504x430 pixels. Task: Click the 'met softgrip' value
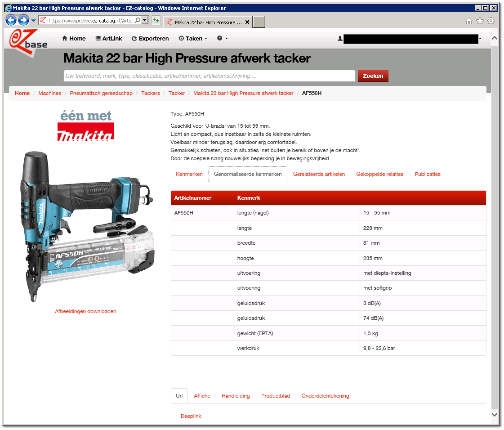377,288
